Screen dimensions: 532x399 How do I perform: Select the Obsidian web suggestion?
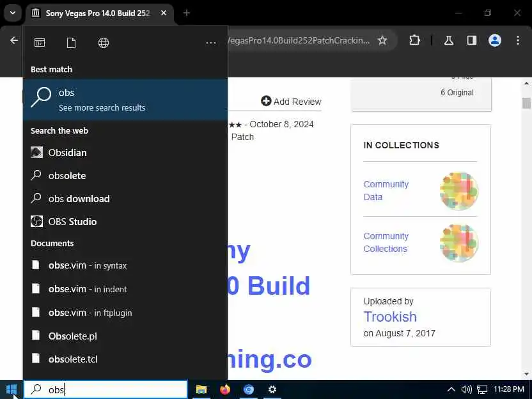[x=125, y=153]
